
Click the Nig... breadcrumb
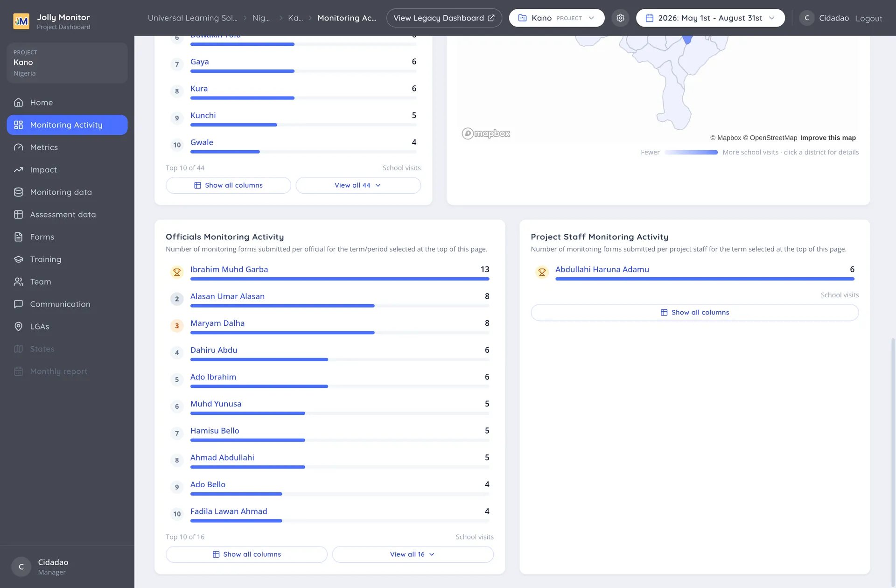[261, 18]
